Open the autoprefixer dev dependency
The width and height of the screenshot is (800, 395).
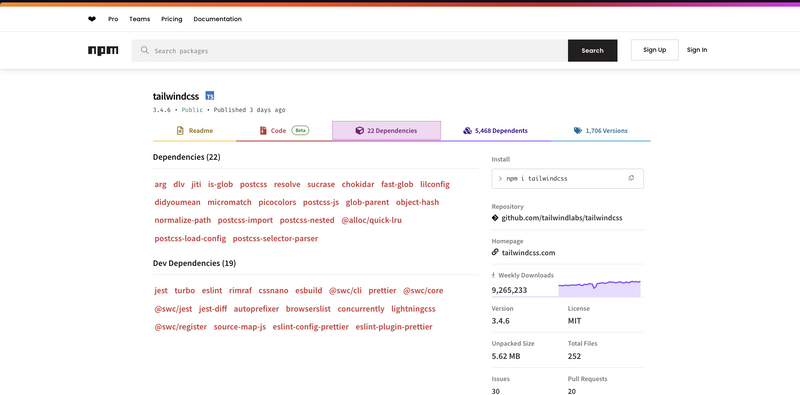[257, 309]
